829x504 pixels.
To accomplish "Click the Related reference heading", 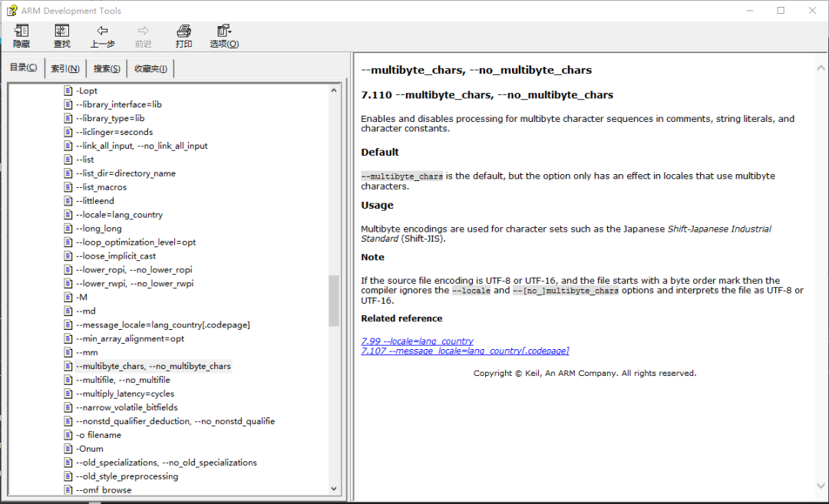I will [401, 318].
